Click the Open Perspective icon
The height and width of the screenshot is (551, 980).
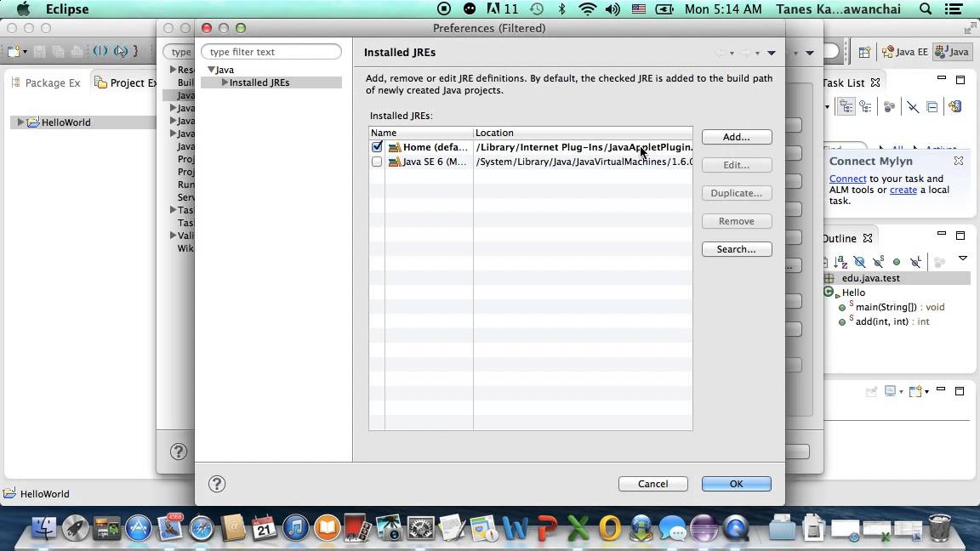[864, 53]
